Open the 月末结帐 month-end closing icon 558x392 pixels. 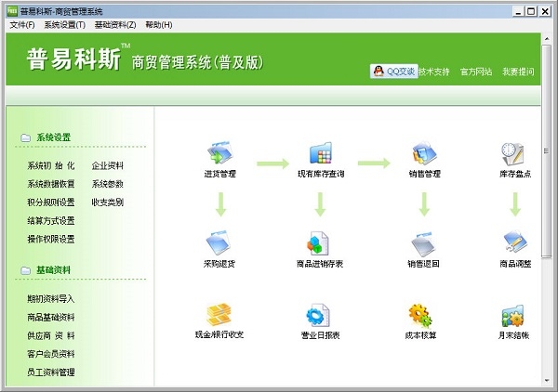click(x=512, y=316)
